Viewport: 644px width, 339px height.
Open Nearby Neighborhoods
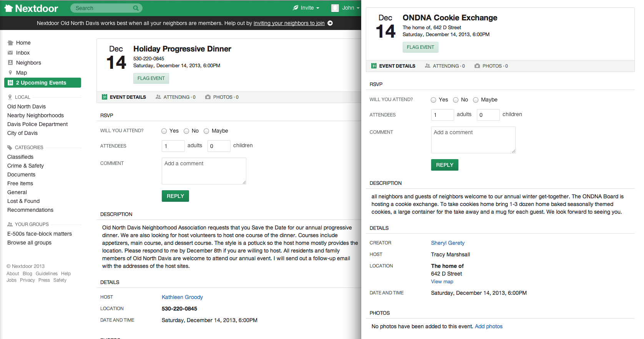(x=35, y=115)
